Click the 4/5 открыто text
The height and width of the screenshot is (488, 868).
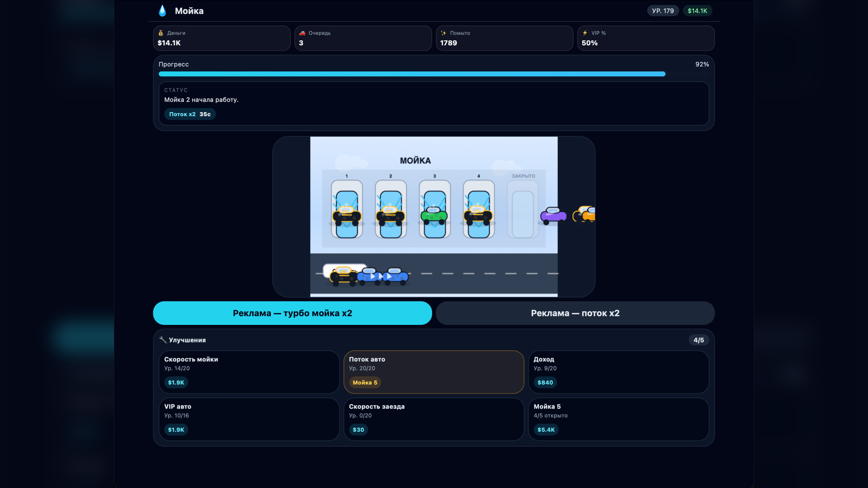pos(550,416)
